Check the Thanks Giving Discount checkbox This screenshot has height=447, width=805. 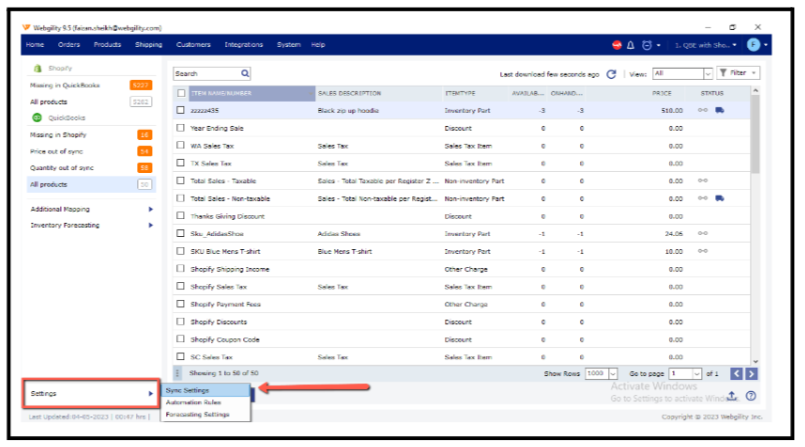(x=180, y=216)
